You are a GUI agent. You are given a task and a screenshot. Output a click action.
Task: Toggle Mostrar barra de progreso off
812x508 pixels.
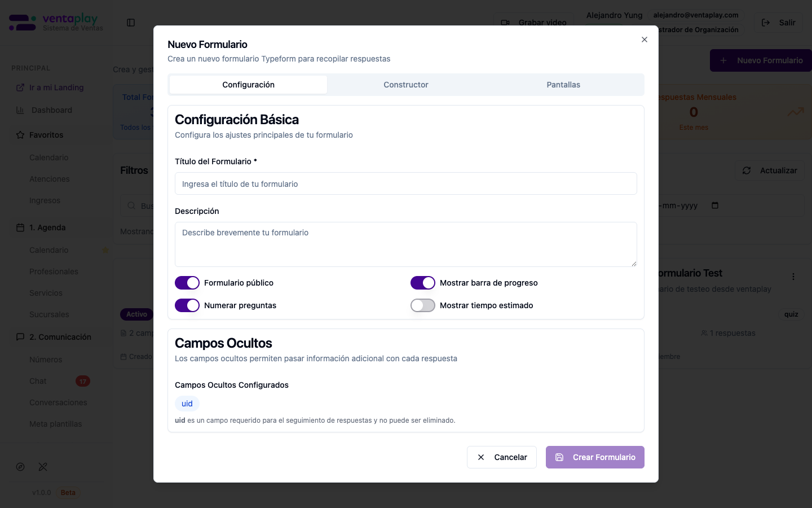coord(423,283)
